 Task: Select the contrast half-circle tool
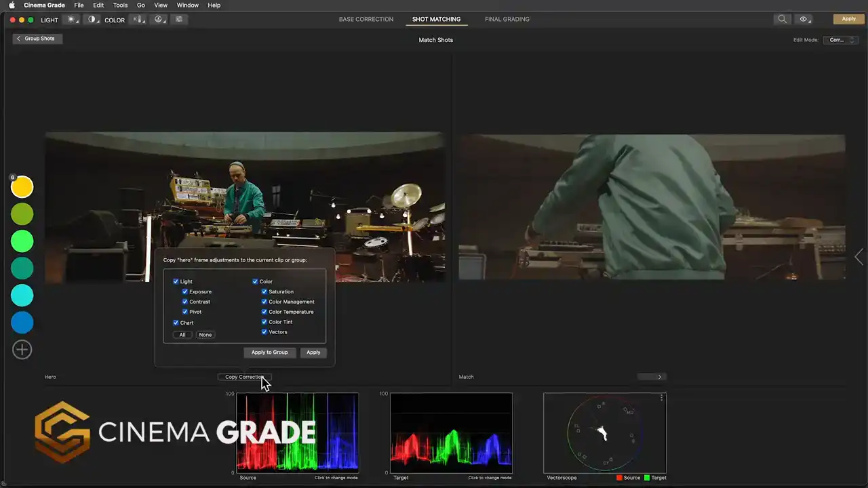click(92, 20)
